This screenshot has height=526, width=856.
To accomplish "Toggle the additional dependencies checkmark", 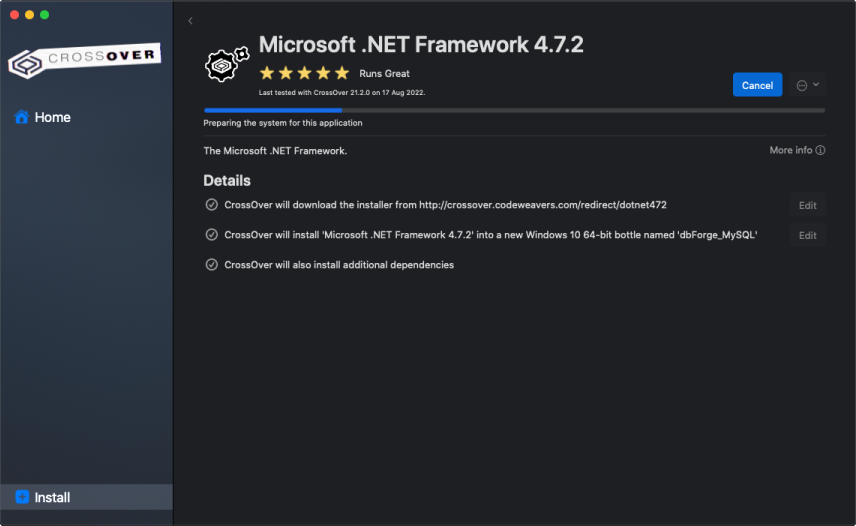I will (x=211, y=265).
